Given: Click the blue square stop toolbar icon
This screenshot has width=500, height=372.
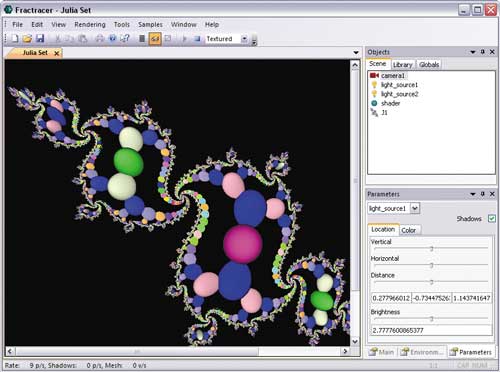Looking at the screenshot, I should click(x=197, y=39).
